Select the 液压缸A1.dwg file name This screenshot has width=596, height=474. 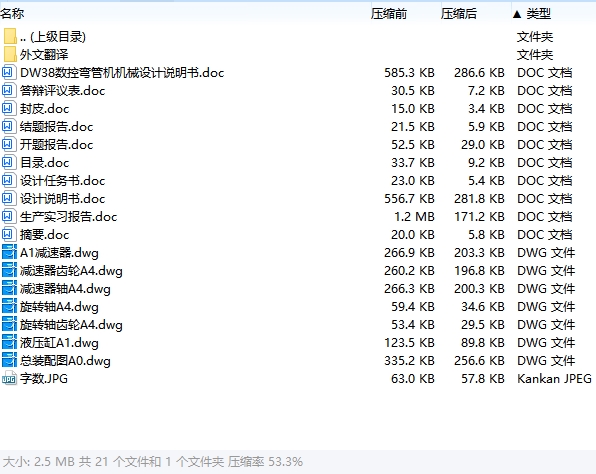(x=59, y=342)
